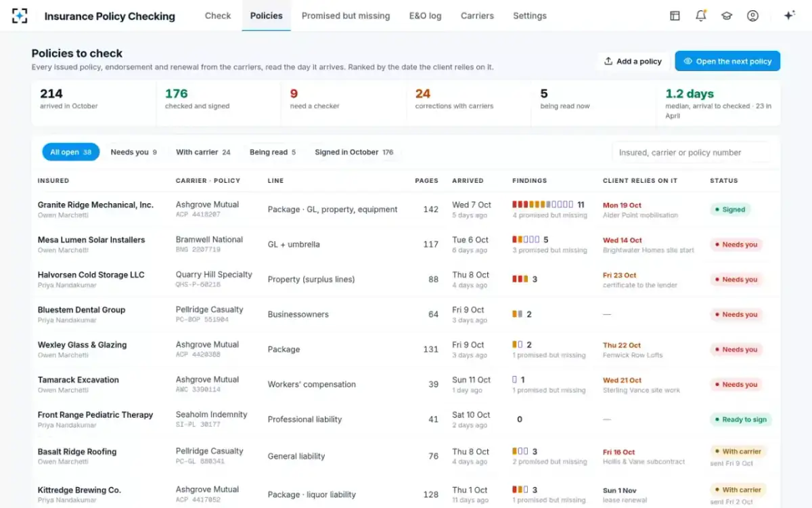This screenshot has height=508, width=812.
Task: Click the Signed status badge for Granite Ridge
Action: pyautogui.click(x=730, y=210)
